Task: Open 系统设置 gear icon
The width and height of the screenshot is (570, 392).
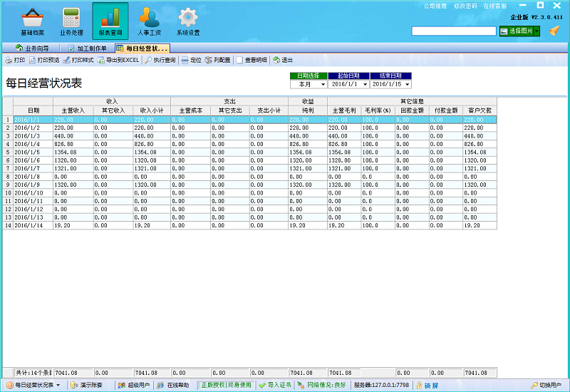Action: 188,21
